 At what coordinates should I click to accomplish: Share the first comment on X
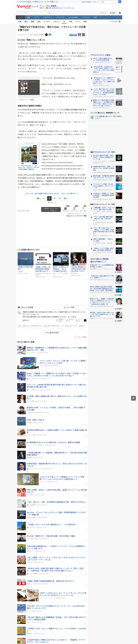[85, 320]
